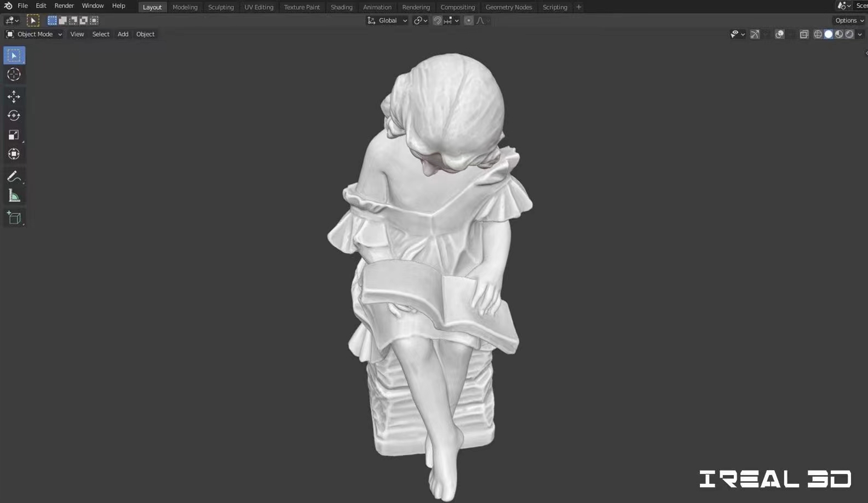Choose the Extend selection mode icon
Screen dimensions: 868x503
click(62, 20)
